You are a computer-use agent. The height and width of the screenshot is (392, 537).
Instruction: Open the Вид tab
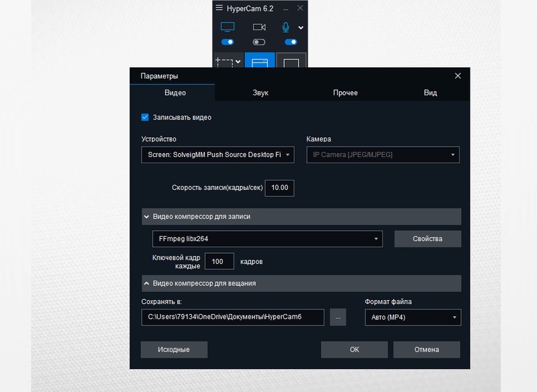pyautogui.click(x=430, y=93)
